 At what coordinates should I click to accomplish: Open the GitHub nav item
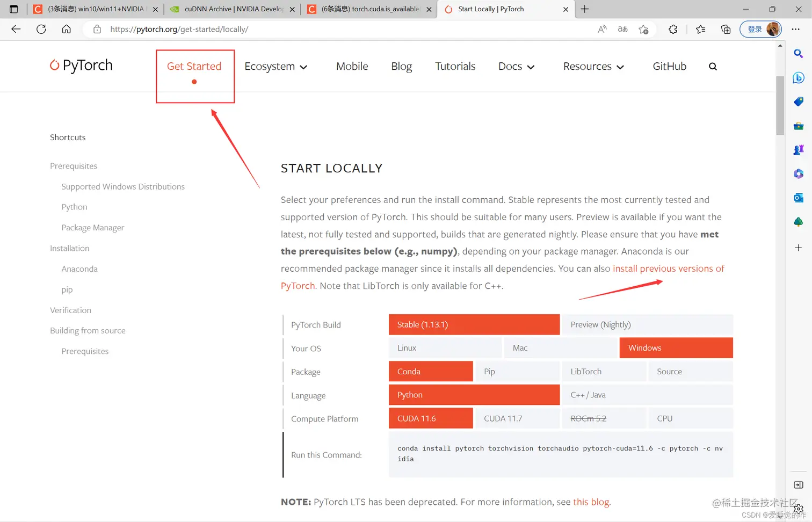(x=669, y=66)
